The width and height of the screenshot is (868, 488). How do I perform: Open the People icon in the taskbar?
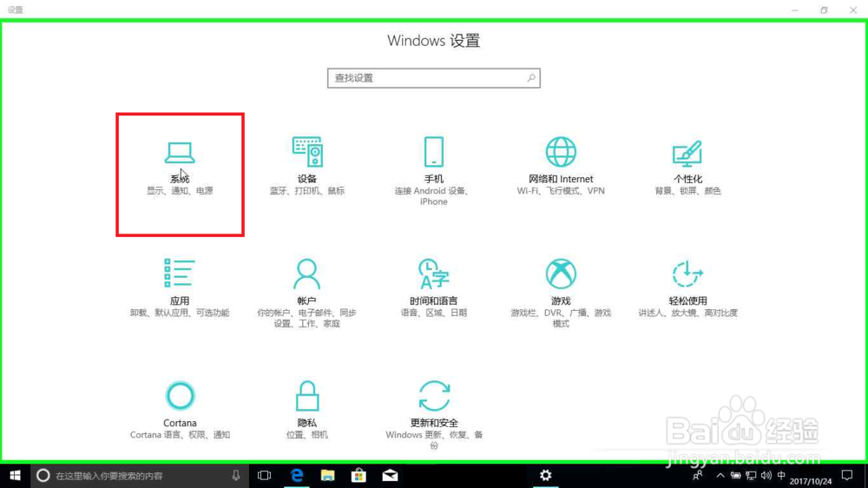pos(698,475)
